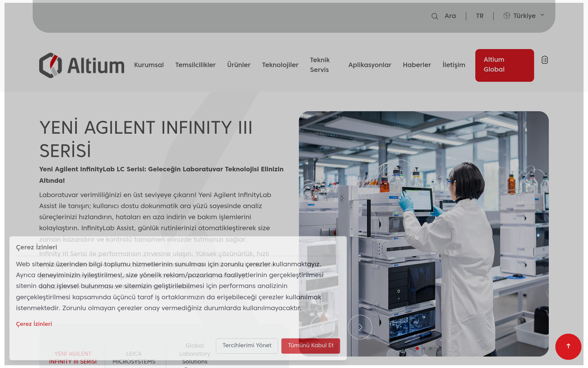Advance to the next carousel slide
This screenshot has height=368, width=588.
coord(360,327)
